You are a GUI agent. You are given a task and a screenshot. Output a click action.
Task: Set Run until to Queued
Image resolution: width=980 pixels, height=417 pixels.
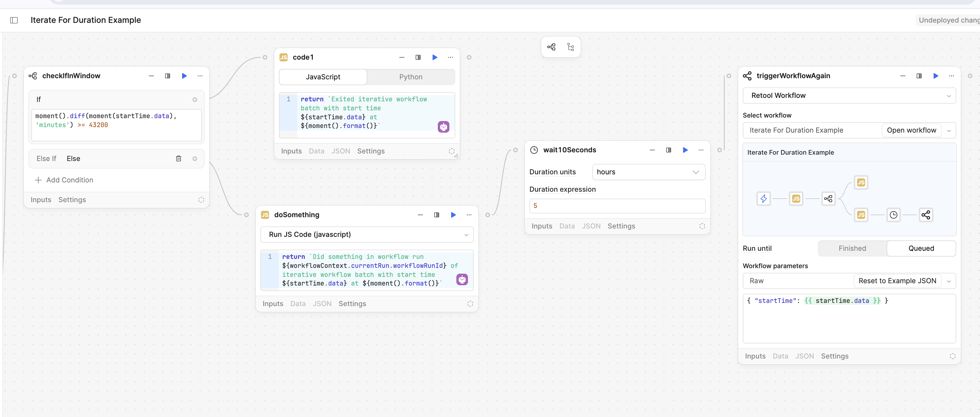pos(921,248)
